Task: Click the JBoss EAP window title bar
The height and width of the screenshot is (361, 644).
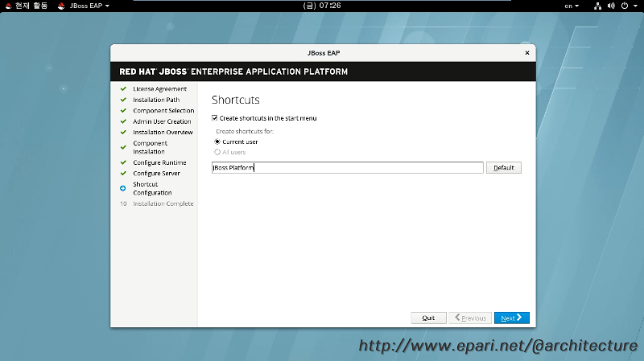Action: coord(324,53)
